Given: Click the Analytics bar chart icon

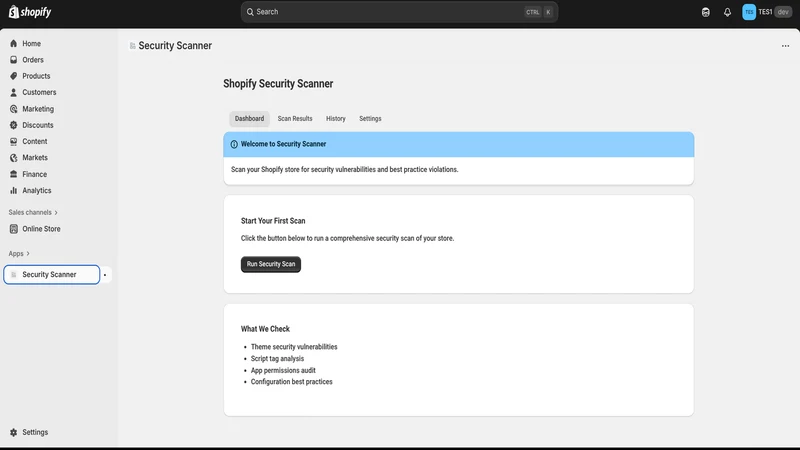Looking at the screenshot, I should click(14, 190).
